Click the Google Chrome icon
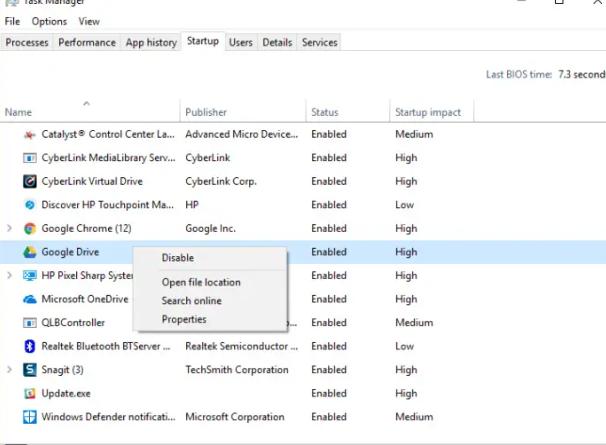Image resolution: width=606 pixels, height=445 pixels. [x=30, y=228]
